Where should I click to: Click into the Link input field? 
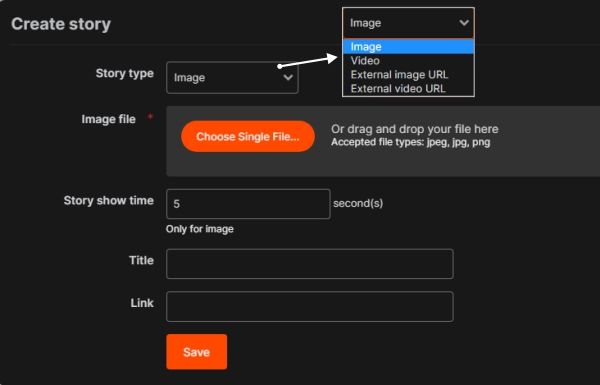(310, 307)
